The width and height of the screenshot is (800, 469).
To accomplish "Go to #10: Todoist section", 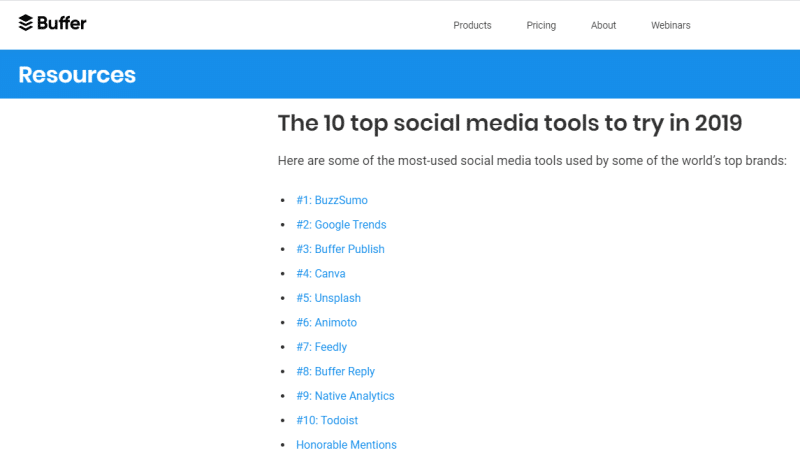I will [x=327, y=421].
